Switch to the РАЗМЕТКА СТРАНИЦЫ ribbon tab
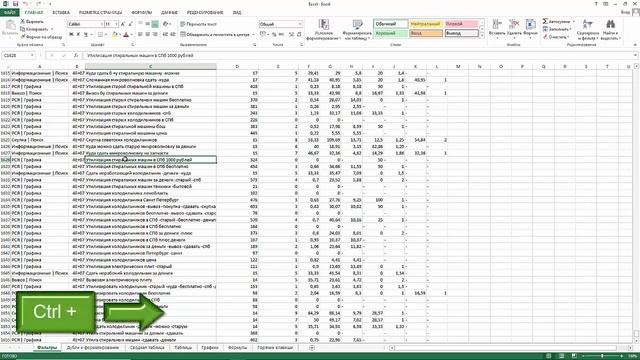Screen dimensions: 640x360 point(100,13)
